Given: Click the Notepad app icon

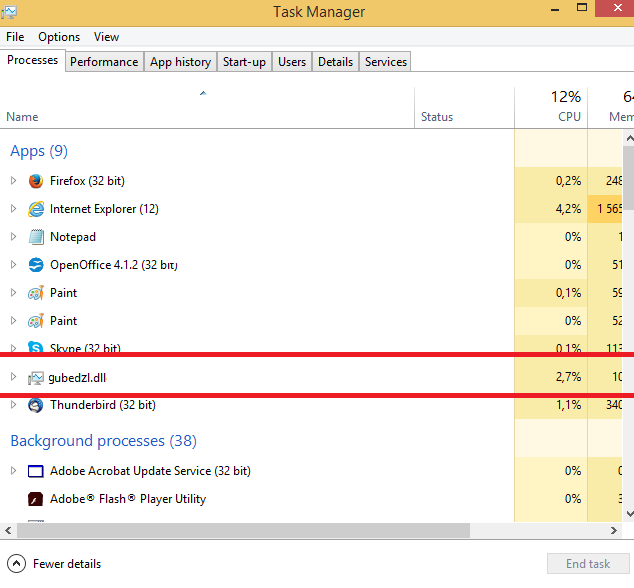Looking at the screenshot, I should [36, 237].
